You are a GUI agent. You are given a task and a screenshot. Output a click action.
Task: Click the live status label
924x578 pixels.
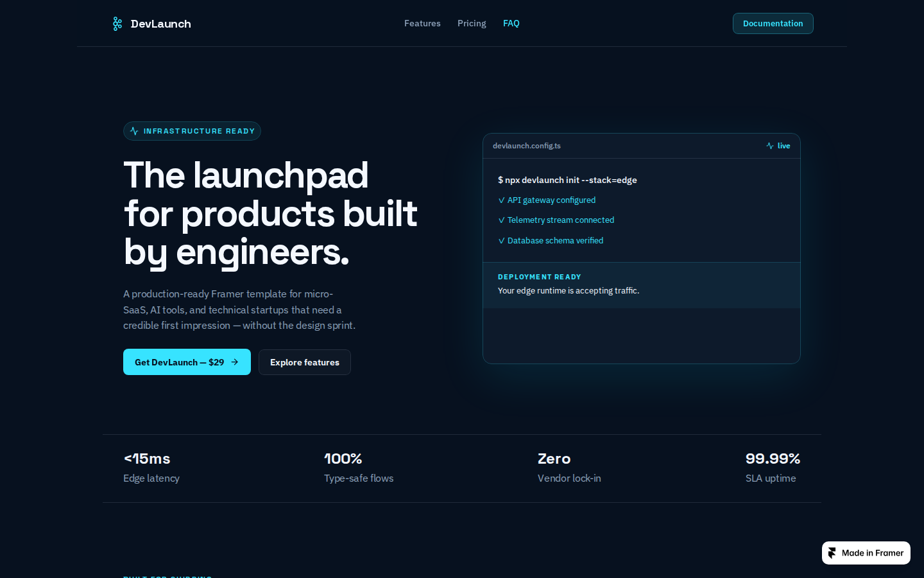[783, 146]
